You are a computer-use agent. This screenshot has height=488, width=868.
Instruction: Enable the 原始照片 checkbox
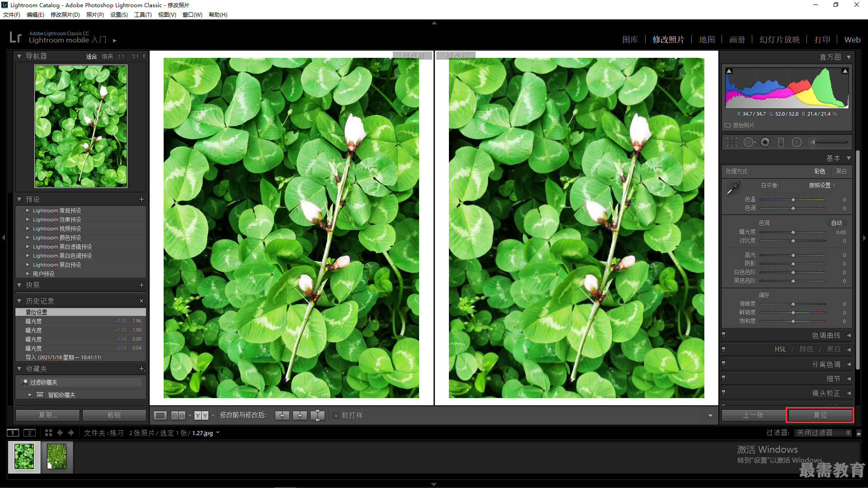(x=728, y=126)
